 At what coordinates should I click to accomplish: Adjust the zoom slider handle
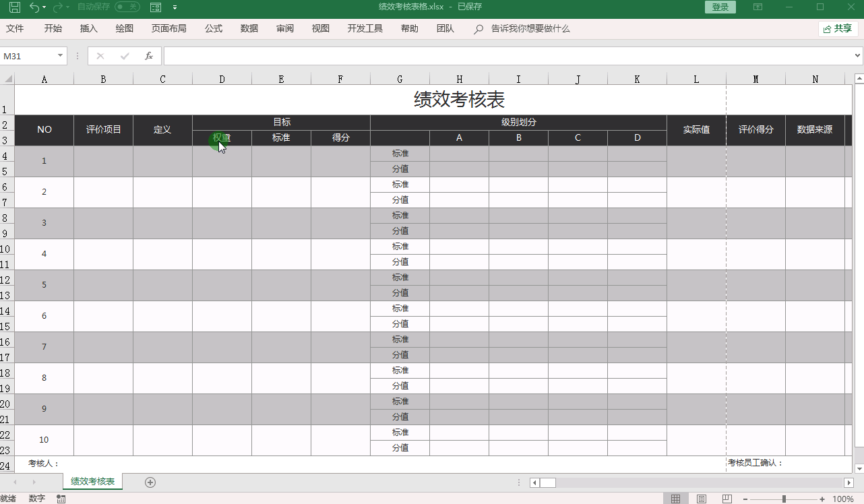784,499
